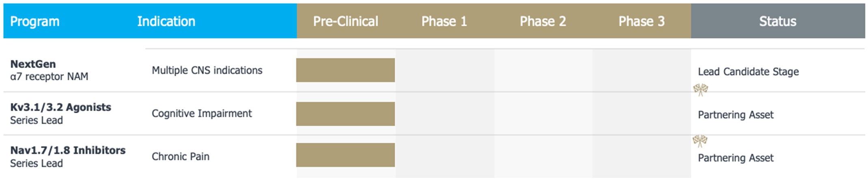Click Partnering Asset in the Chronic Pain row
The width and height of the screenshot is (868, 182).
tap(736, 158)
